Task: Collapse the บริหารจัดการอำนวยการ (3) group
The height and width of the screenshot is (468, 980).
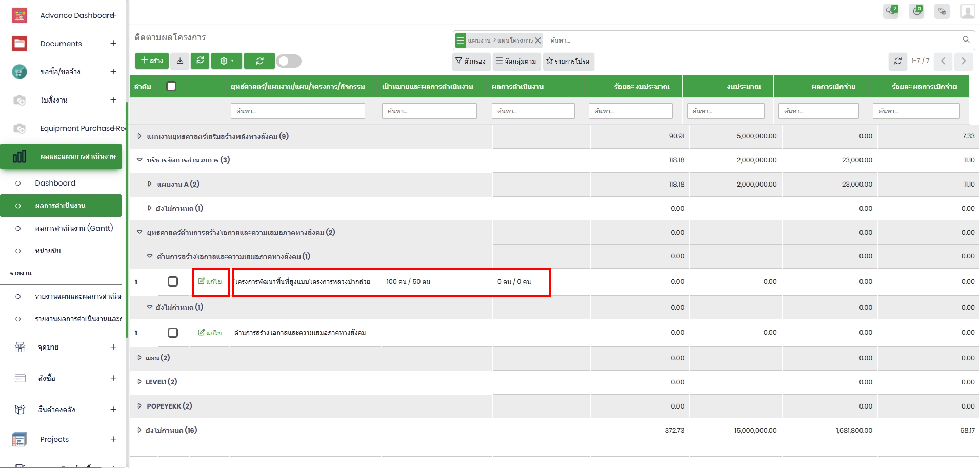Action: coord(139,160)
